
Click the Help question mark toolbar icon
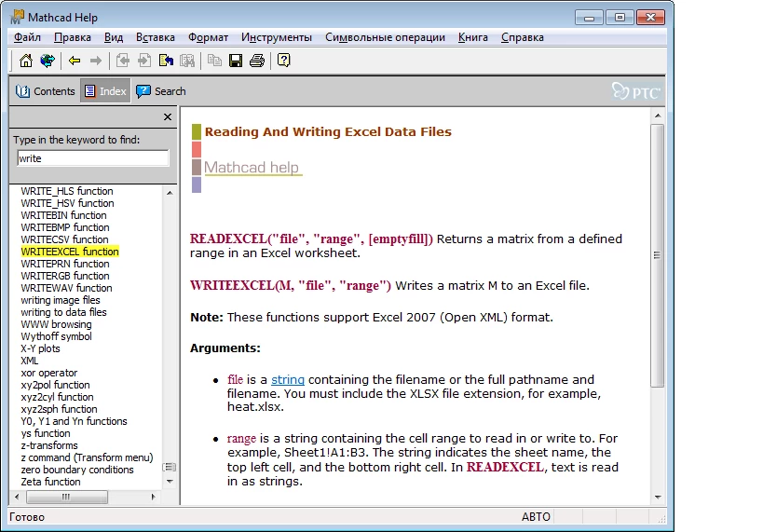point(284,61)
